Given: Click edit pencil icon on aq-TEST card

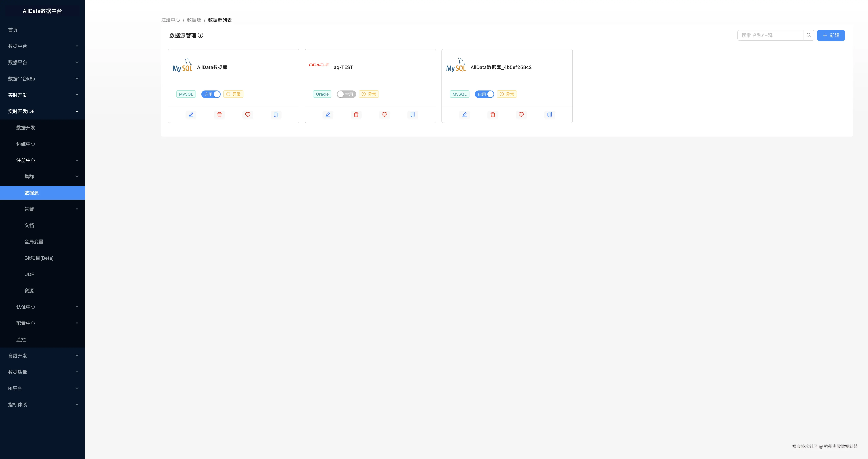Looking at the screenshot, I should [327, 115].
